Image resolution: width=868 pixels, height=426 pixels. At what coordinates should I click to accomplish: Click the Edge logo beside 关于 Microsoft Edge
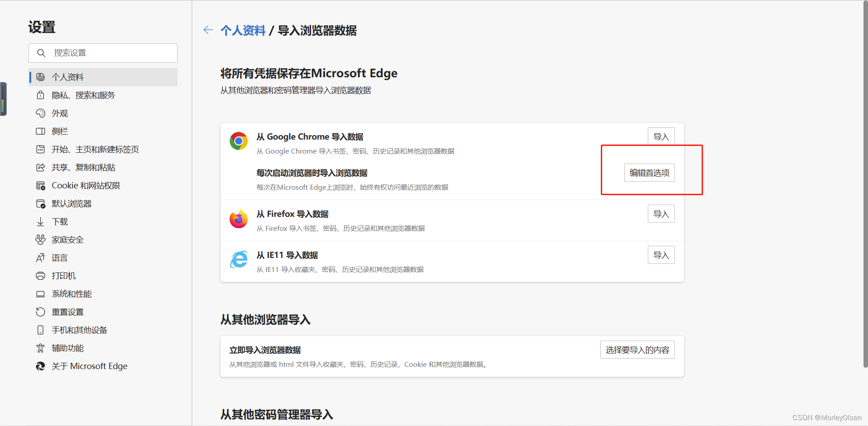[x=40, y=366]
